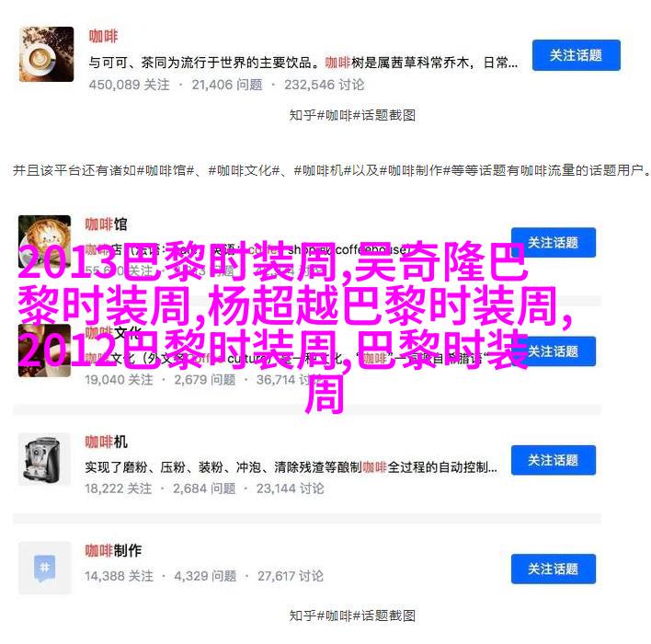Image resolution: width=651 pixels, height=644 pixels.
Task: Open the 咖啡制作 topic title link
Action: point(113,550)
